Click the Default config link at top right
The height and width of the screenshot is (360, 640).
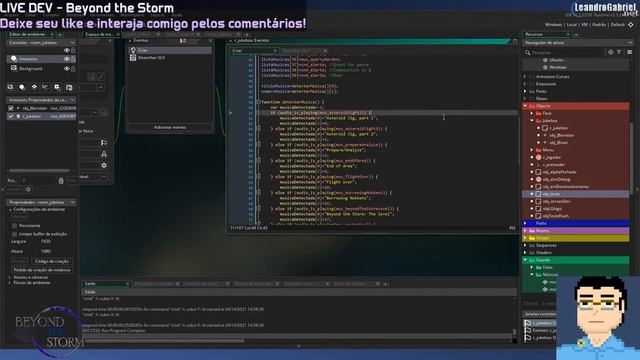618,24
